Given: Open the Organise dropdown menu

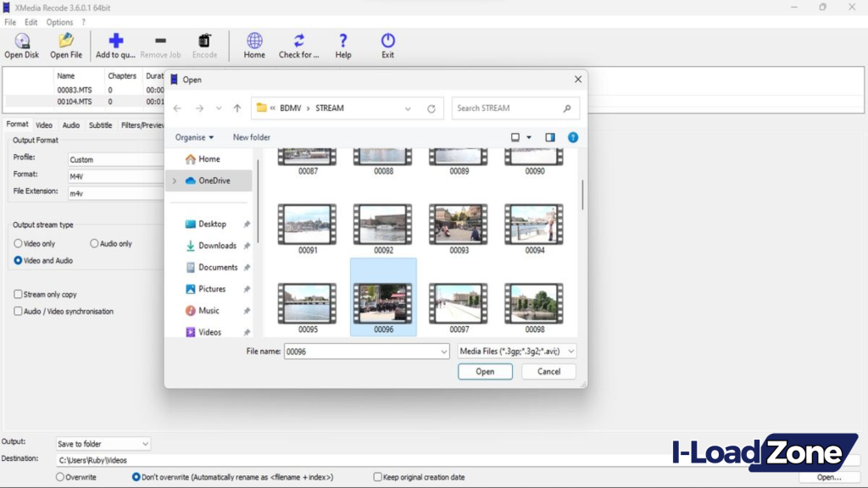Looking at the screenshot, I should (194, 136).
